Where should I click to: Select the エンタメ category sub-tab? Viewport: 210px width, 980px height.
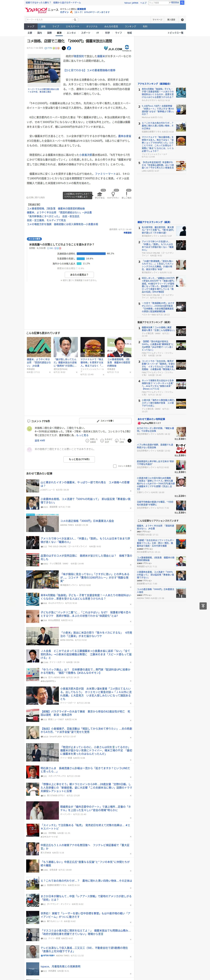(x=71, y=33)
